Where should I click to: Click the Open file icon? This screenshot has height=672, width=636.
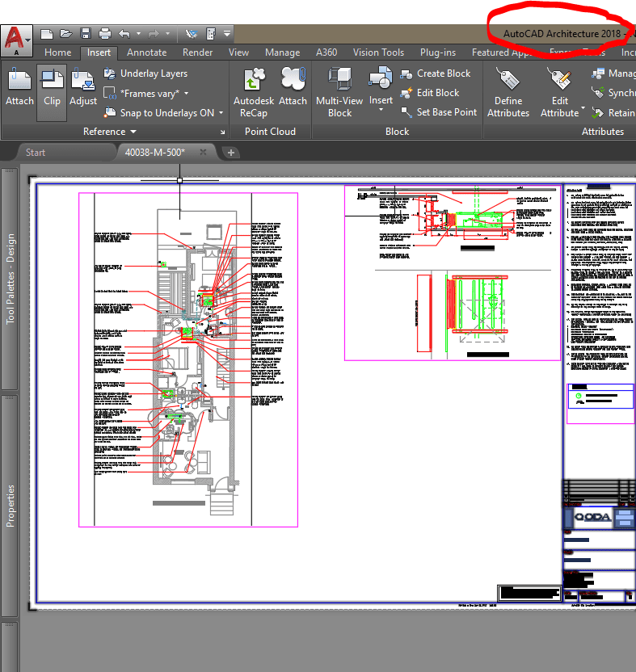(x=65, y=34)
